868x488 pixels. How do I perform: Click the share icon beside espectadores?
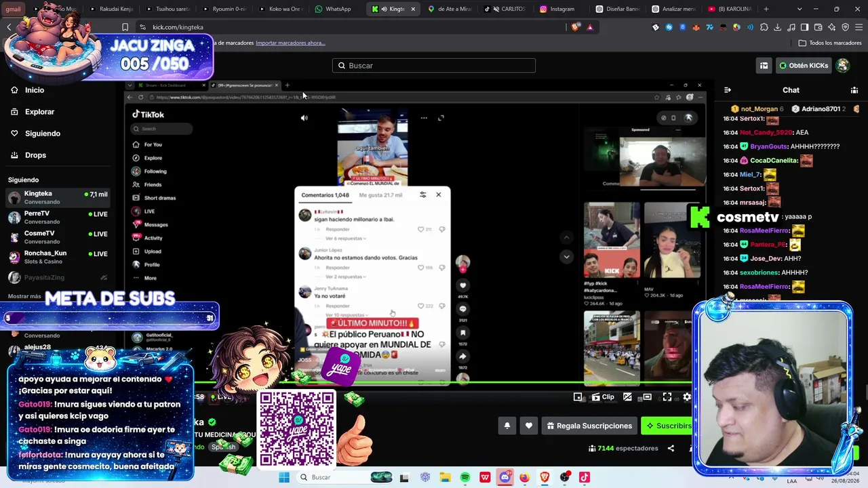[671, 448]
